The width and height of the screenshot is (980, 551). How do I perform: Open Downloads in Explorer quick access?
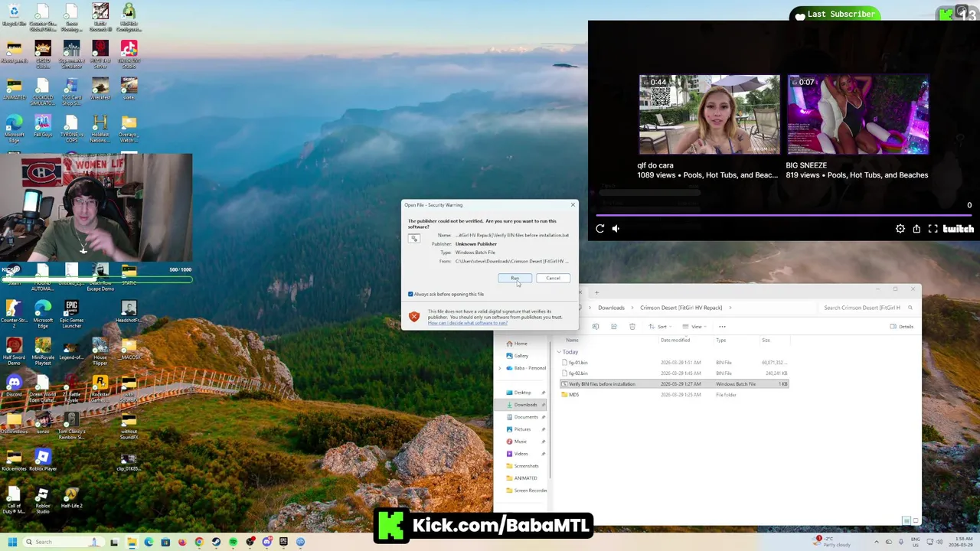click(x=525, y=405)
